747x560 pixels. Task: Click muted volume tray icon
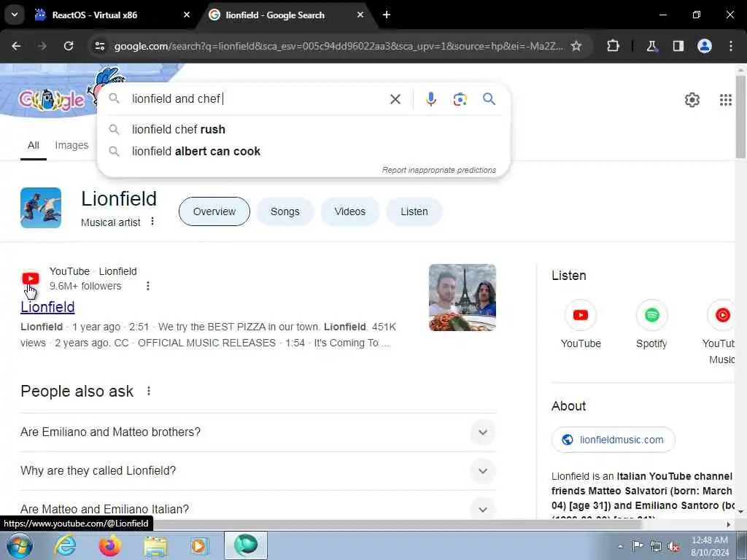tap(674, 547)
